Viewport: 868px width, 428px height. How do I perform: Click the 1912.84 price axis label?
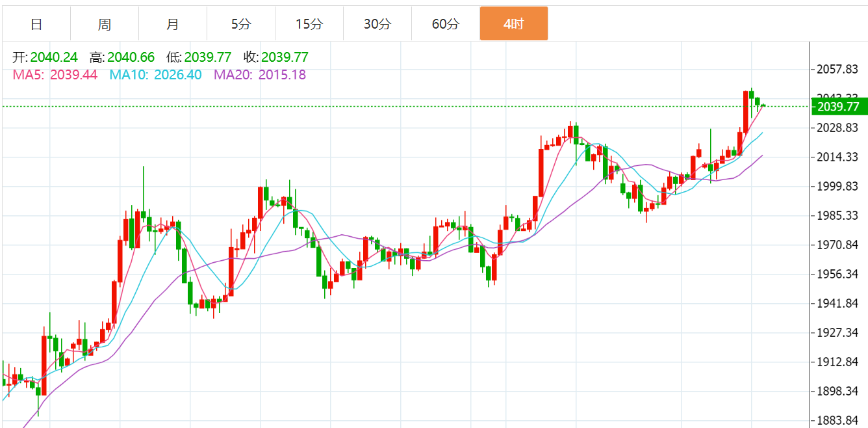839,362
